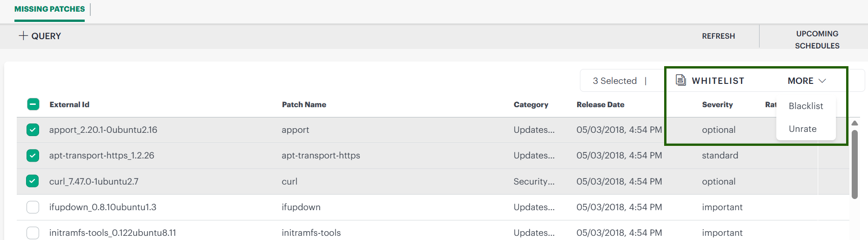This screenshot has width=868, height=240.
Task: Sort by Category column header
Action: [x=531, y=104]
